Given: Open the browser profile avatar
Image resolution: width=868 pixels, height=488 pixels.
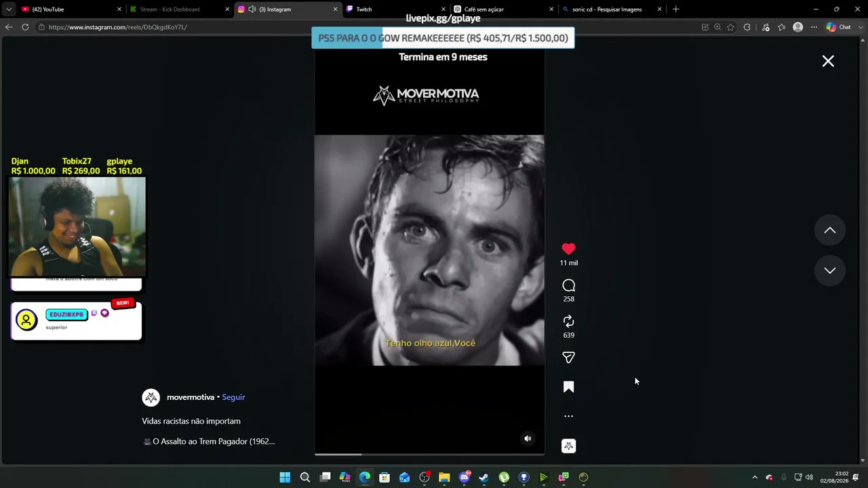Looking at the screenshot, I should (x=798, y=27).
